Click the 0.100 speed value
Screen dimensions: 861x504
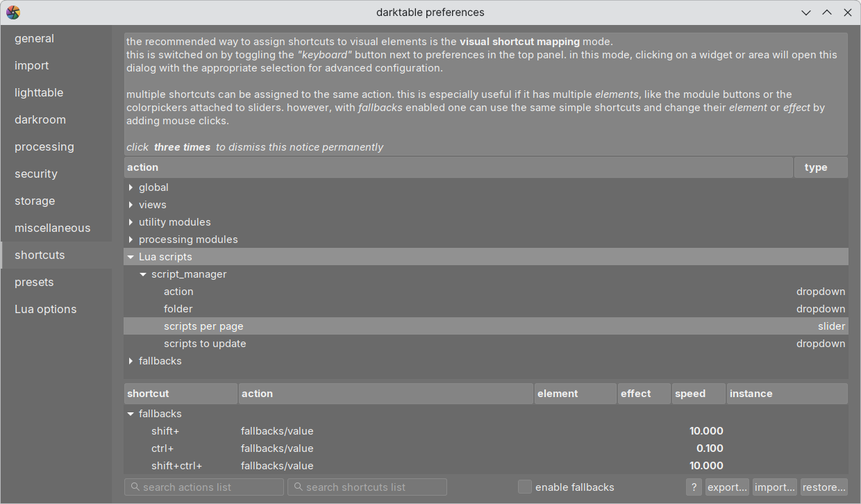point(710,448)
